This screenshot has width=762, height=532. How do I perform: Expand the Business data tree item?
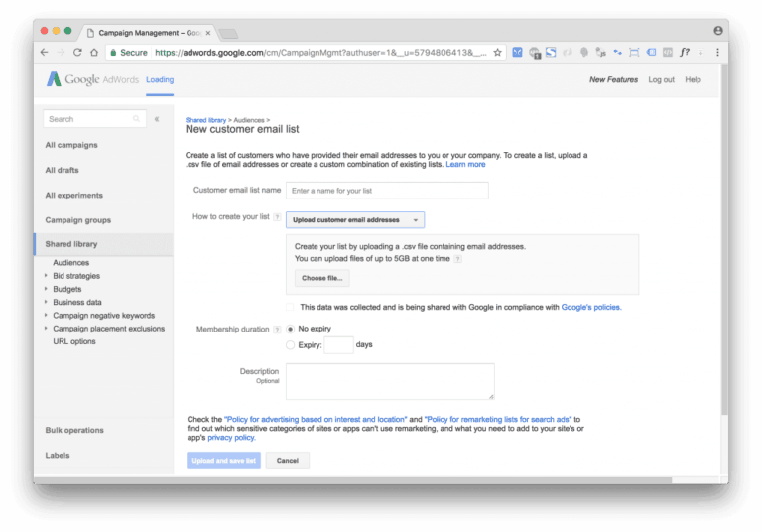coord(47,302)
